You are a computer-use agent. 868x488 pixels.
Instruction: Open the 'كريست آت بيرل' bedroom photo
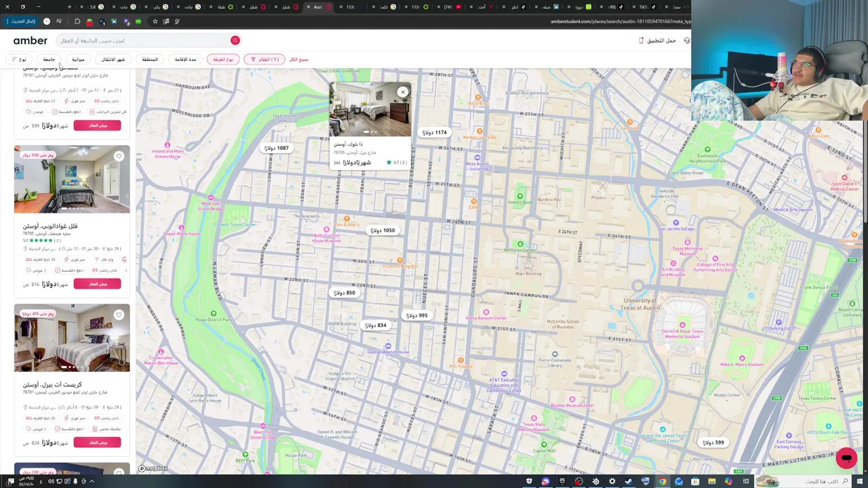(72, 338)
